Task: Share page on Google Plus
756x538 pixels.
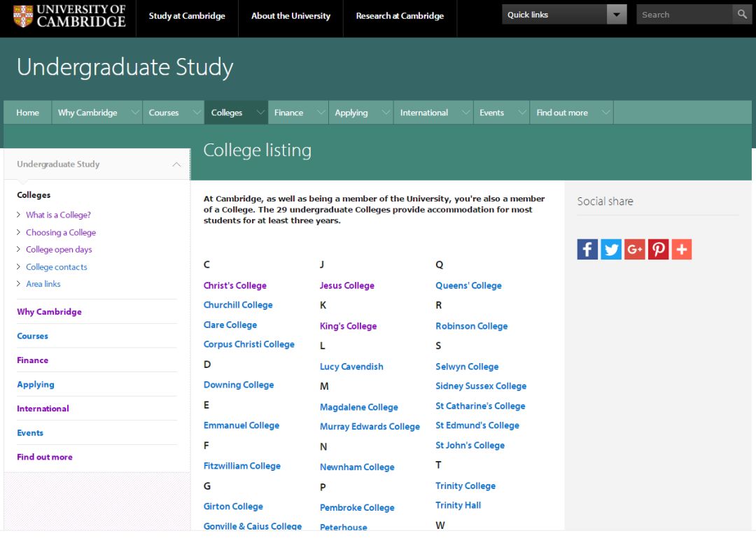Action: pos(634,249)
